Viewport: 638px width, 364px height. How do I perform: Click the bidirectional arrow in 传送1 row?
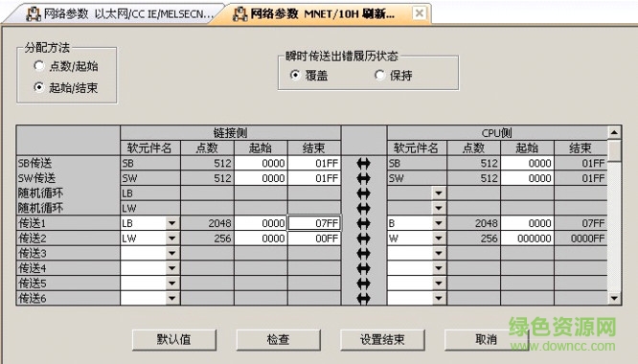click(x=363, y=223)
